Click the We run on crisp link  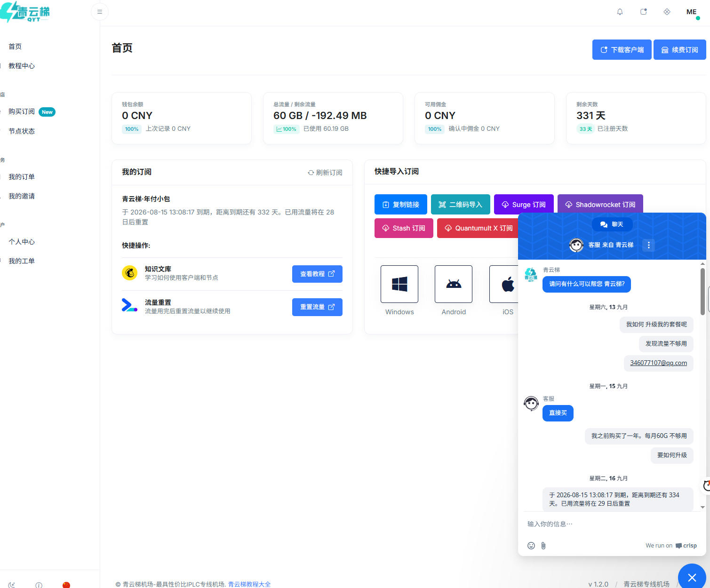[x=671, y=546]
